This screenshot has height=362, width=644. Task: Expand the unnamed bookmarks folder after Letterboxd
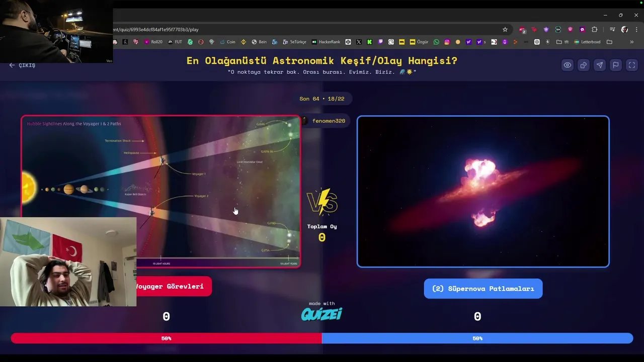(609, 42)
